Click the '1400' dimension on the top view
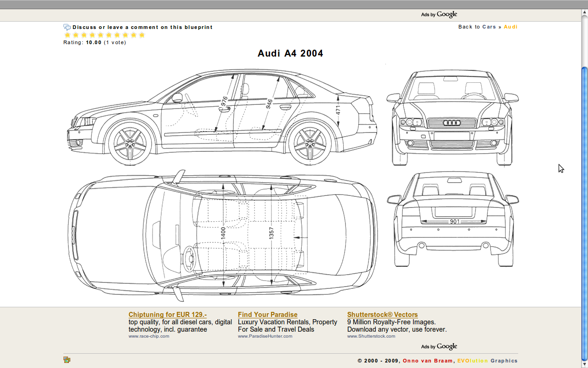 tap(223, 233)
